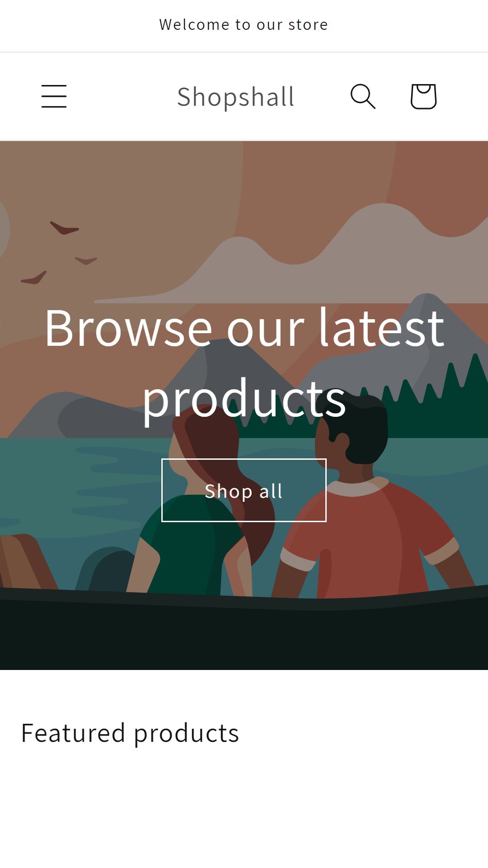The width and height of the screenshot is (488, 868).
Task: Open the search magnifier icon
Action: click(363, 96)
